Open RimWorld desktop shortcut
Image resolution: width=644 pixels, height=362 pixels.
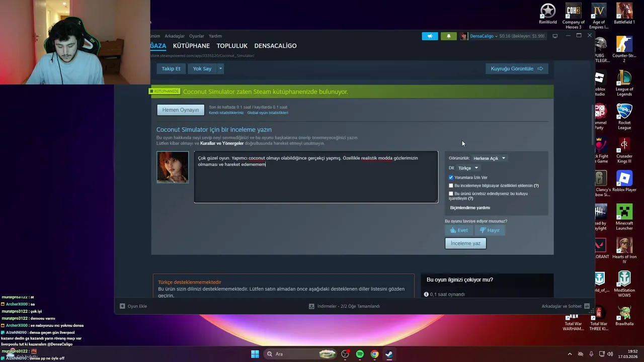coord(548,14)
